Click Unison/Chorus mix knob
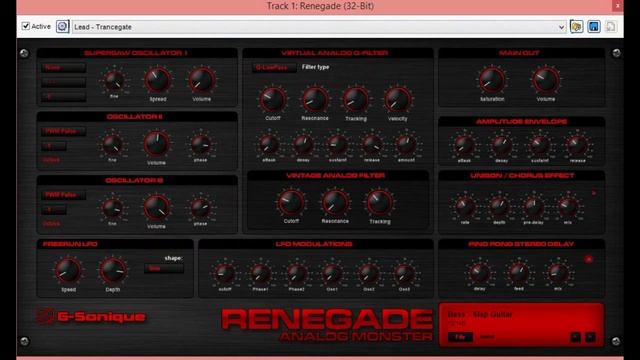The height and width of the screenshot is (360, 640). point(567,206)
